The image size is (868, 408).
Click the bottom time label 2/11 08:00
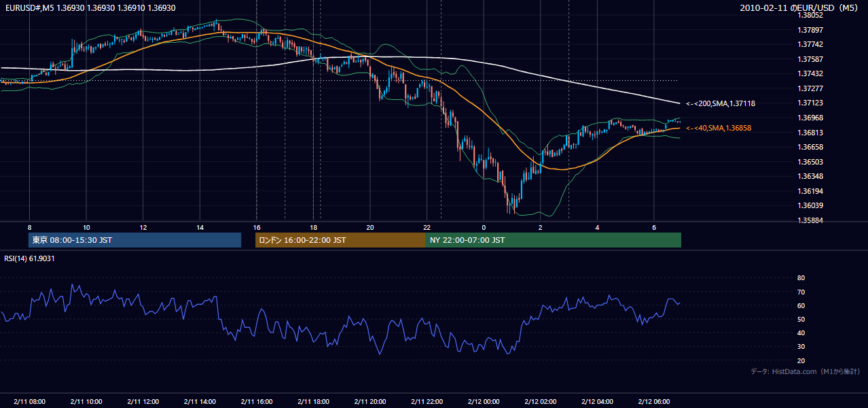point(29,401)
